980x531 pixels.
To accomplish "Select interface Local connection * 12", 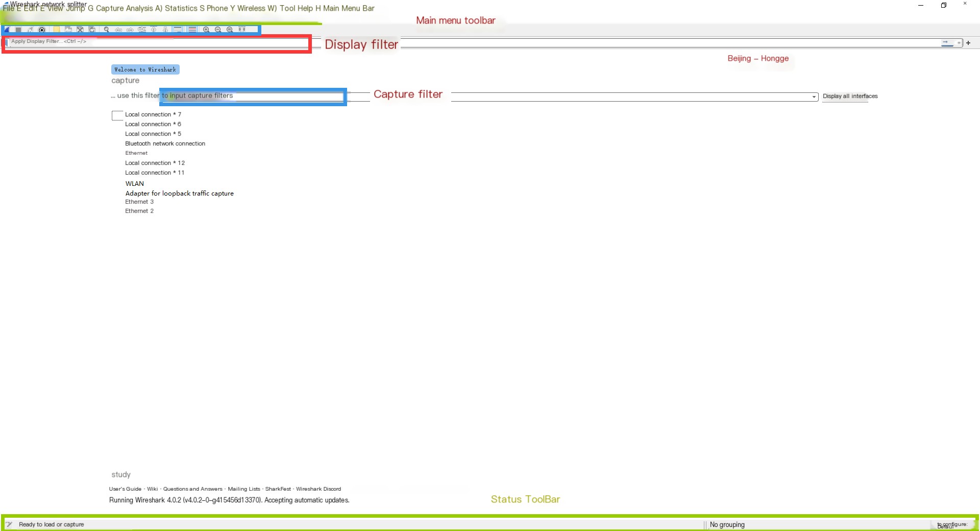I will coord(155,163).
